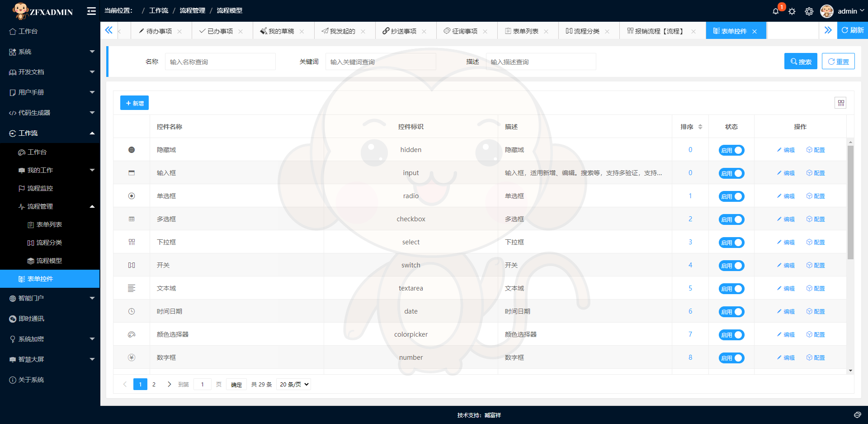Click the 确定 page jump button
This screenshot has width=868, height=424.
pos(236,385)
